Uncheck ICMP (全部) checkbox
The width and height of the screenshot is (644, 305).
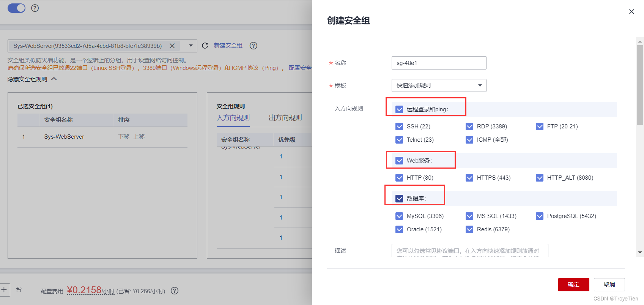tap(469, 140)
